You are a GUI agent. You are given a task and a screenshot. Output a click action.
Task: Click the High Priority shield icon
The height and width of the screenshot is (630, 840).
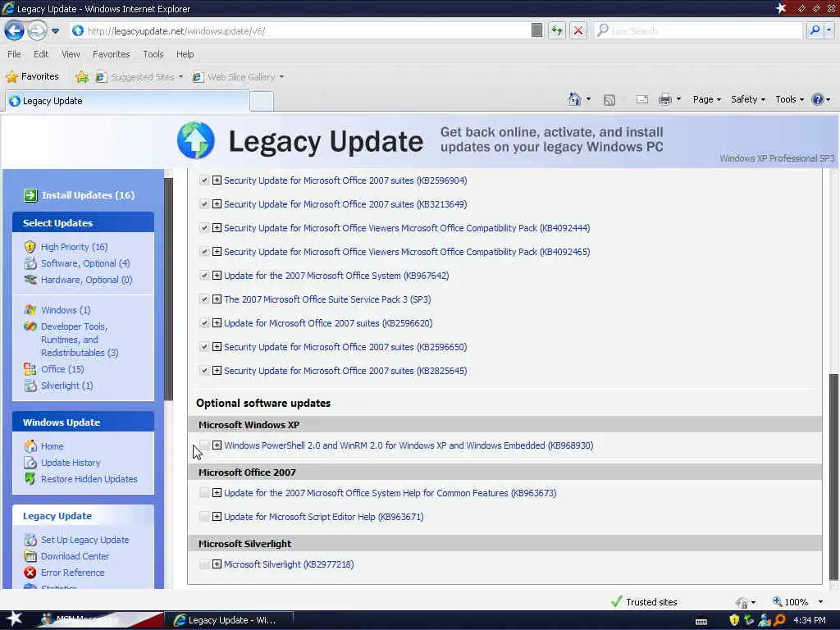[30, 247]
